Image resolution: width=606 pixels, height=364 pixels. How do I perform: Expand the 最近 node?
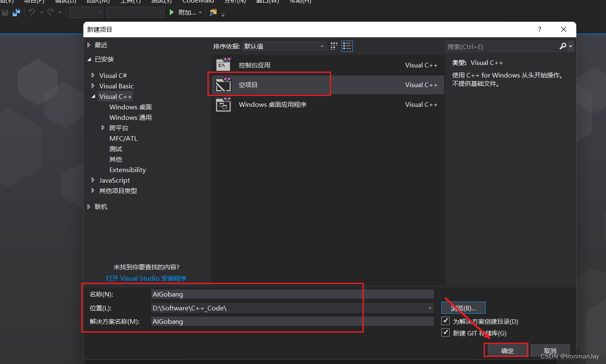point(89,45)
